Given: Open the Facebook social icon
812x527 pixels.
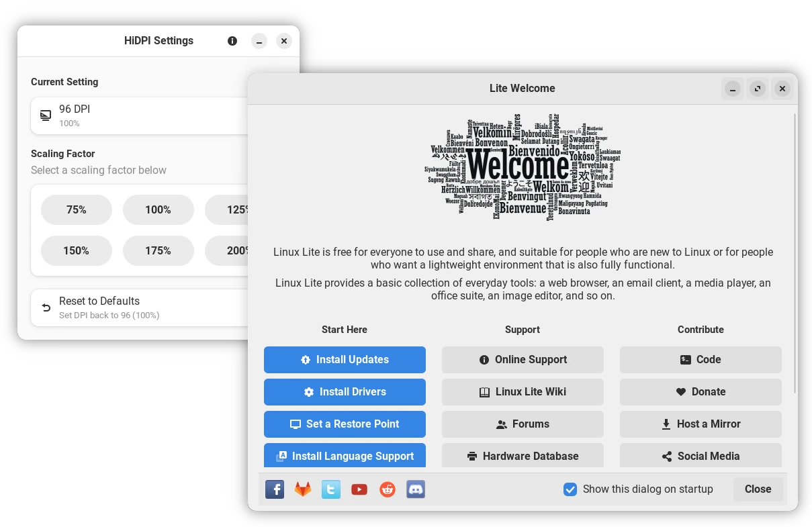Looking at the screenshot, I should pos(275,489).
